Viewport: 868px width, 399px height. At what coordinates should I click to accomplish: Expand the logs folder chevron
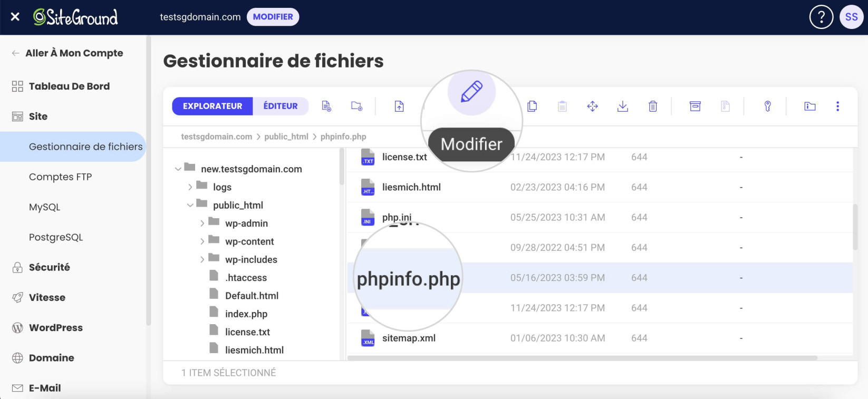pyautogui.click(x=190, y=187)
